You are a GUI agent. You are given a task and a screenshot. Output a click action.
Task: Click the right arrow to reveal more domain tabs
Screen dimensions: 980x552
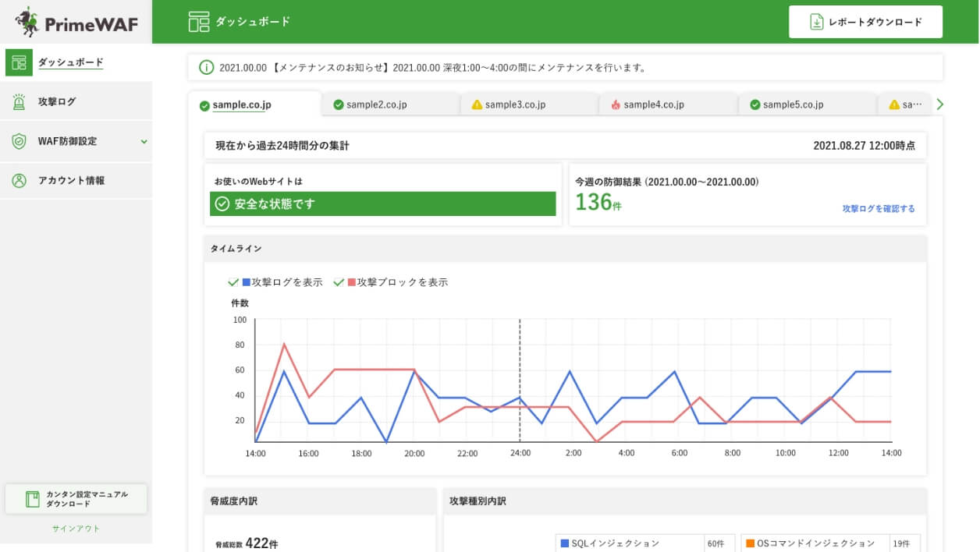(x=941, y=103)
